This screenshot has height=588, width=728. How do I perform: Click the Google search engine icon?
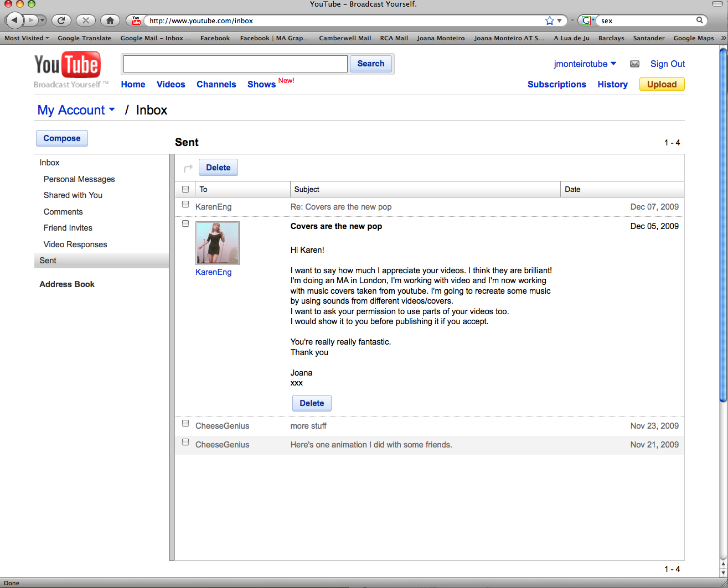586,20
